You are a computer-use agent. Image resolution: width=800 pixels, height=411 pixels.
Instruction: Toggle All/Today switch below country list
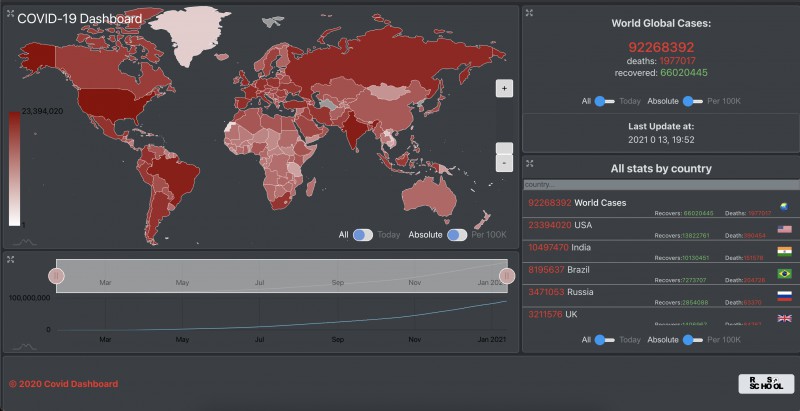pos(604,340)
